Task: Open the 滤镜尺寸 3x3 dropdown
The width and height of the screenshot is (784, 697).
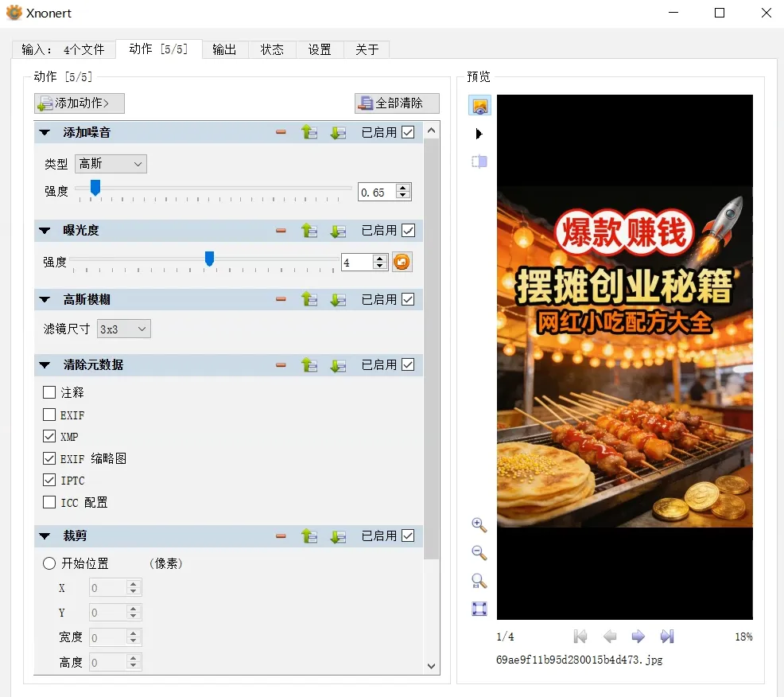Action: pyautogui.click(x=123, y=329)
